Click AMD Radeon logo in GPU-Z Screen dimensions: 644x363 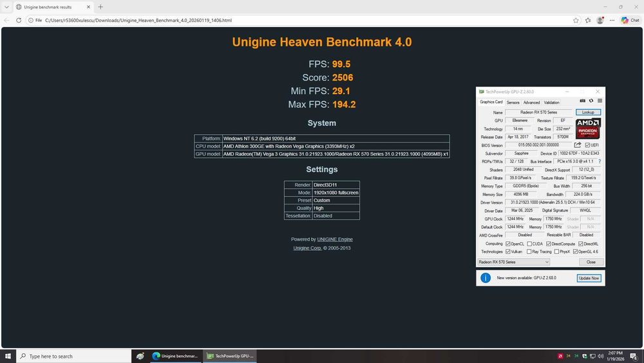[x=588, y=129]
